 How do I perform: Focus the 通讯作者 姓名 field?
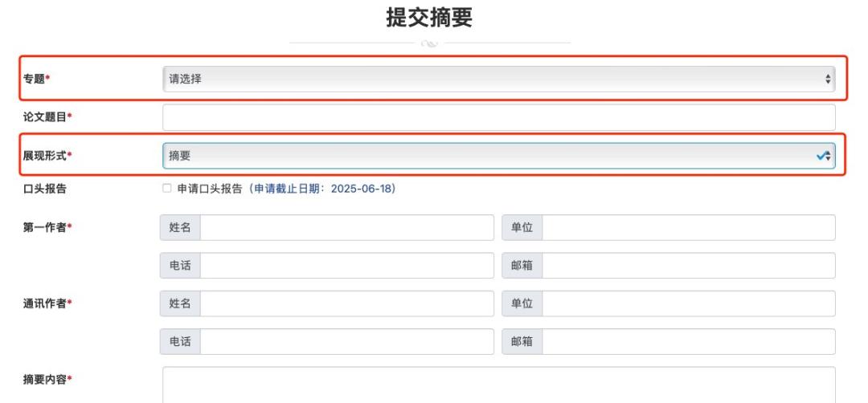tap(346, 303)
